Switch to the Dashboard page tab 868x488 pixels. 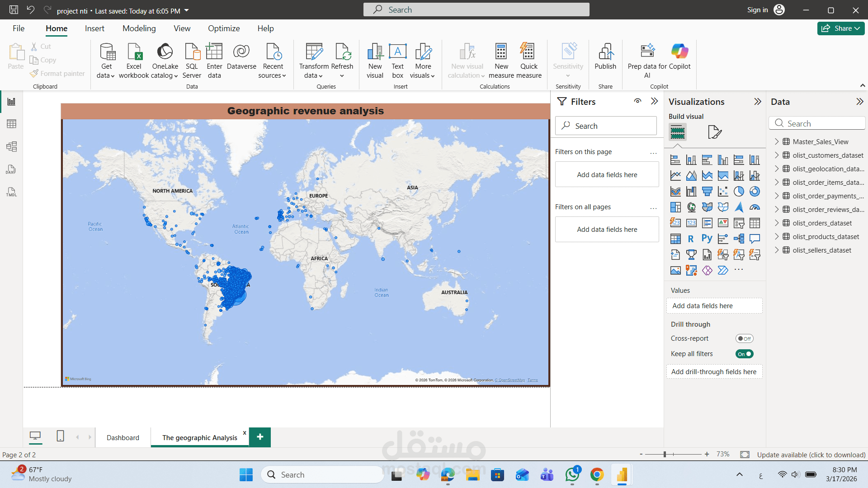click(123, 437)
